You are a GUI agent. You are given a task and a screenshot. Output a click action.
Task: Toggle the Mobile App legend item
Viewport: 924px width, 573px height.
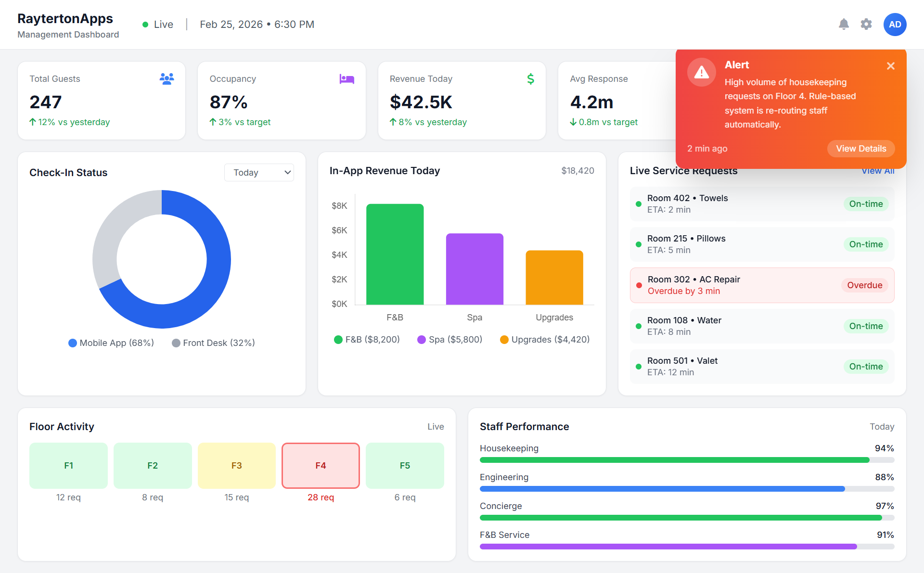[111, 343]
